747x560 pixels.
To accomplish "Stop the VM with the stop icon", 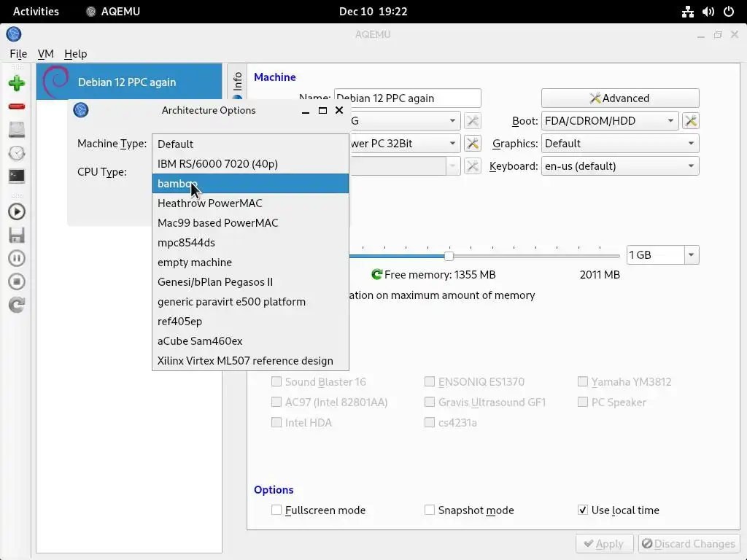I will coord(17,282).
